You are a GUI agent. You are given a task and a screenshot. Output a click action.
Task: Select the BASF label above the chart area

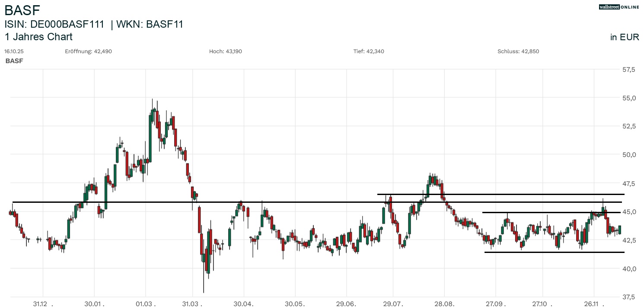coord(14,61)
